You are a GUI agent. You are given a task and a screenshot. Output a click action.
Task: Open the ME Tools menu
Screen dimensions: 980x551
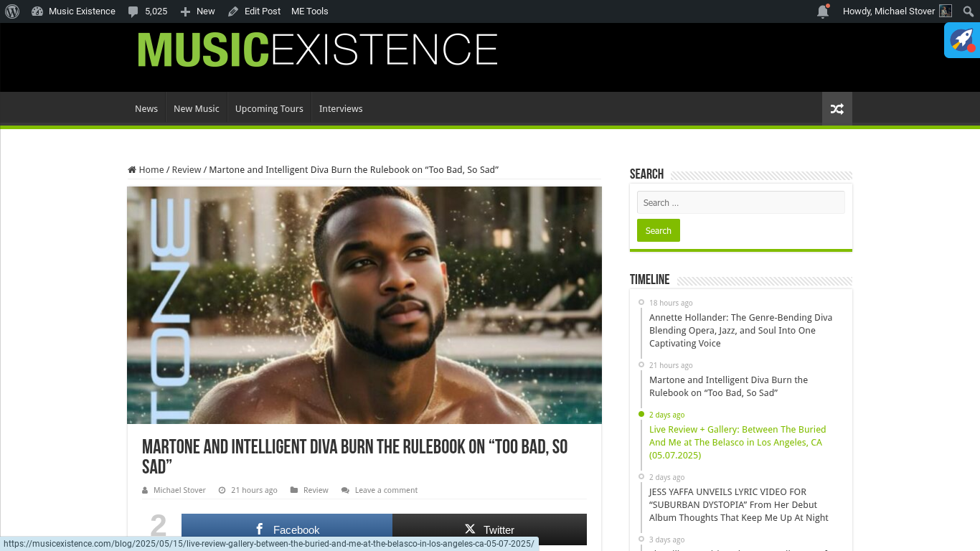pos(310,11)
